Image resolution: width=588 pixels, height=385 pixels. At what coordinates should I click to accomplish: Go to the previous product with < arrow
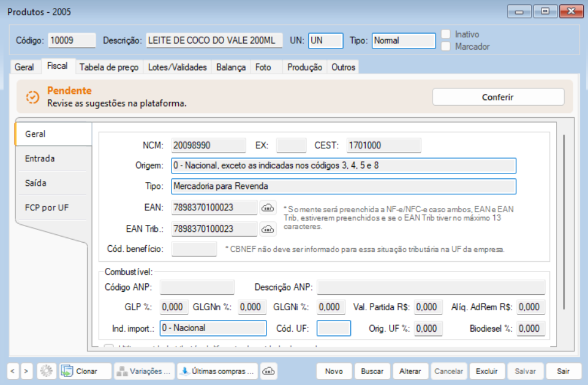[12, 371]
